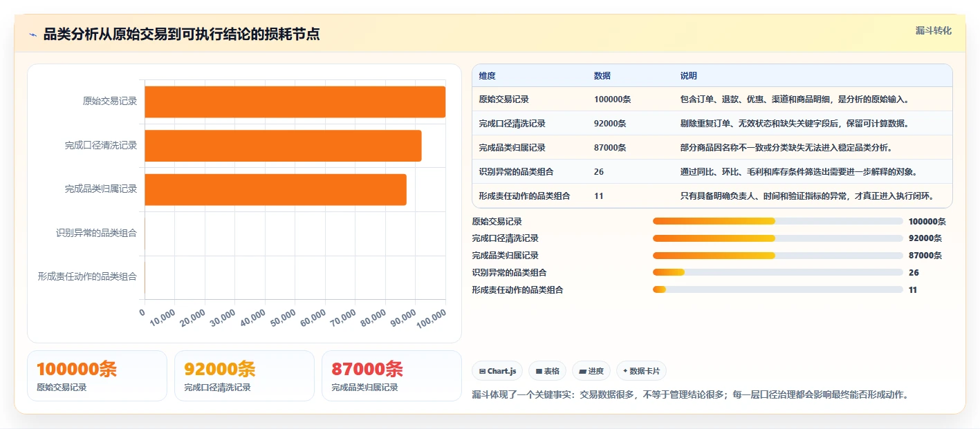The image size is (980, 429).
Task: Click the description starting 部分商品因名称不一致
Action: pyautogui.click(x=786, y=148)
